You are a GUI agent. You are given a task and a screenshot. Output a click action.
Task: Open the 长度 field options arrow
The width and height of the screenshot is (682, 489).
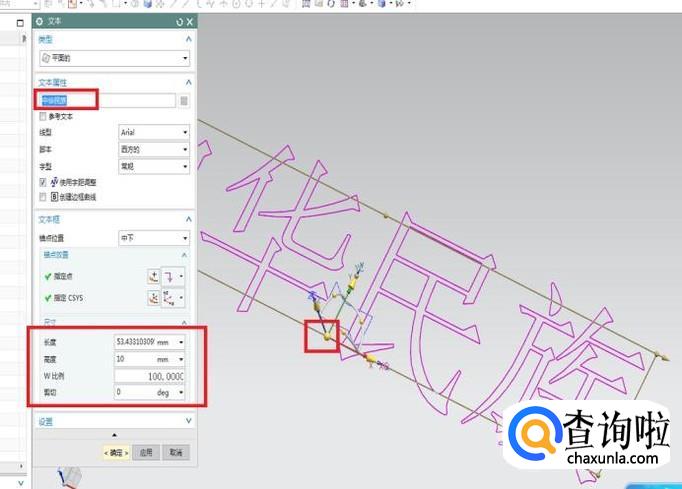(x=181, y=342)
